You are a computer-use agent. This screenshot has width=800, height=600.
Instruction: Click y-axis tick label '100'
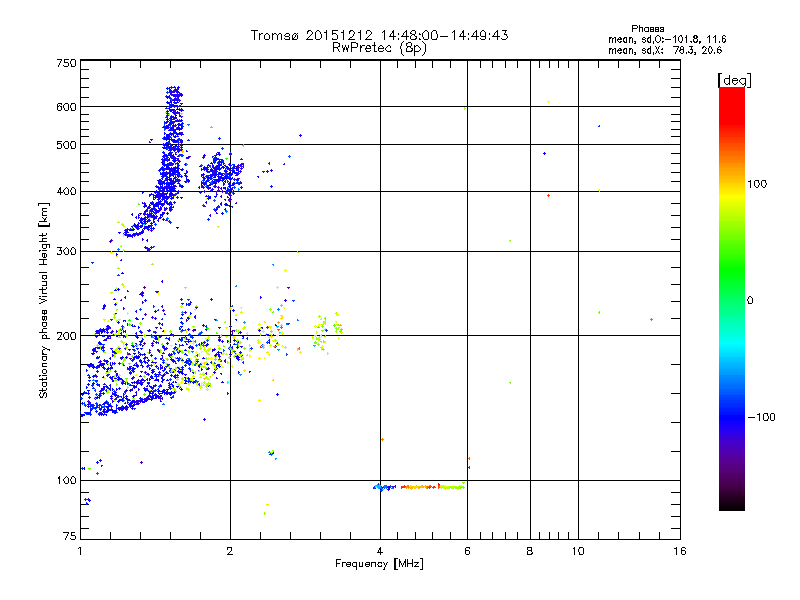[x=66, y=480]
